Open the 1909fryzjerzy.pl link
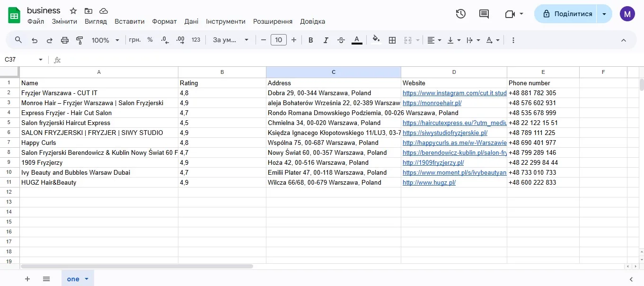644x286 pixels. [433, 162]
